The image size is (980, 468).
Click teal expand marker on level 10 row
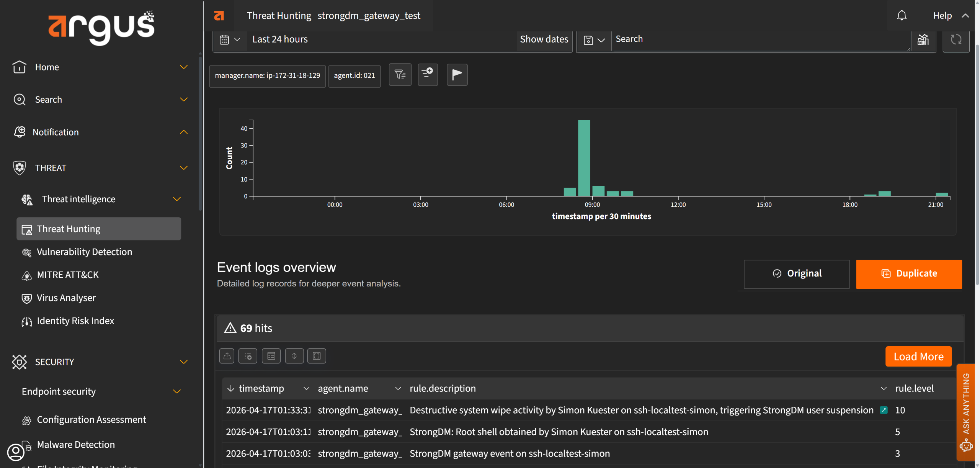[884, 410]
